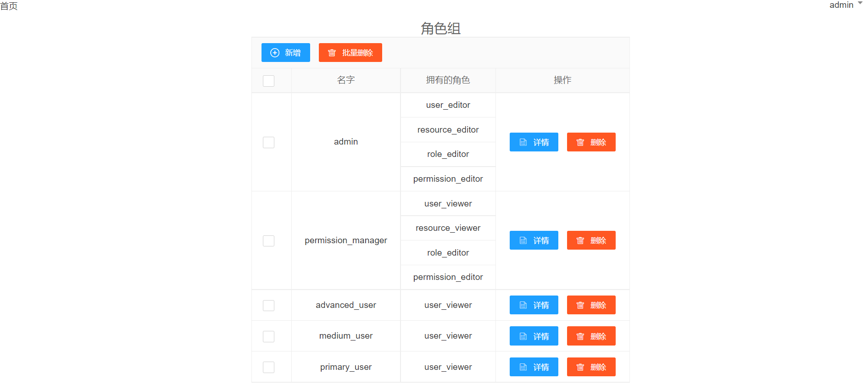868x385 pixels.
Task: Check the permission_manager row checkbox
Action: click(268, 241)
